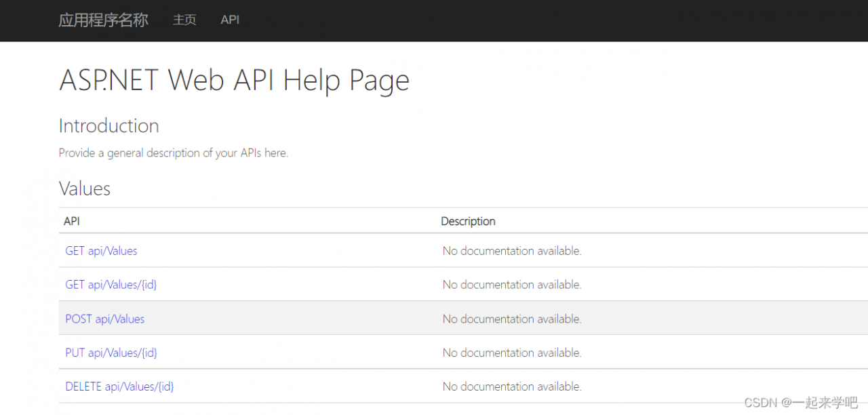868x415 pixels.
Task: Click the Description column header
Action: tap(468, 221)
